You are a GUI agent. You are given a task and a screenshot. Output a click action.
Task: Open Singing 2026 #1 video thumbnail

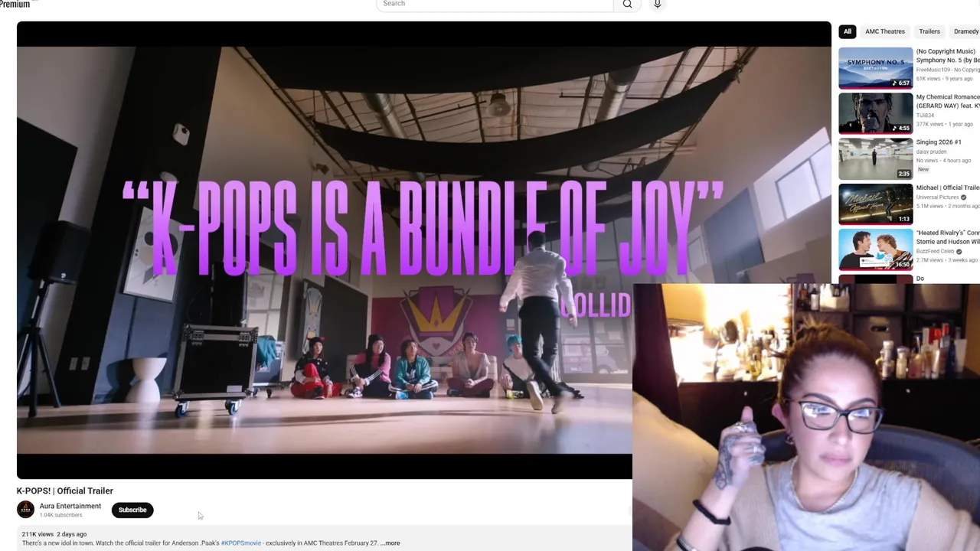tap(875, 158)
